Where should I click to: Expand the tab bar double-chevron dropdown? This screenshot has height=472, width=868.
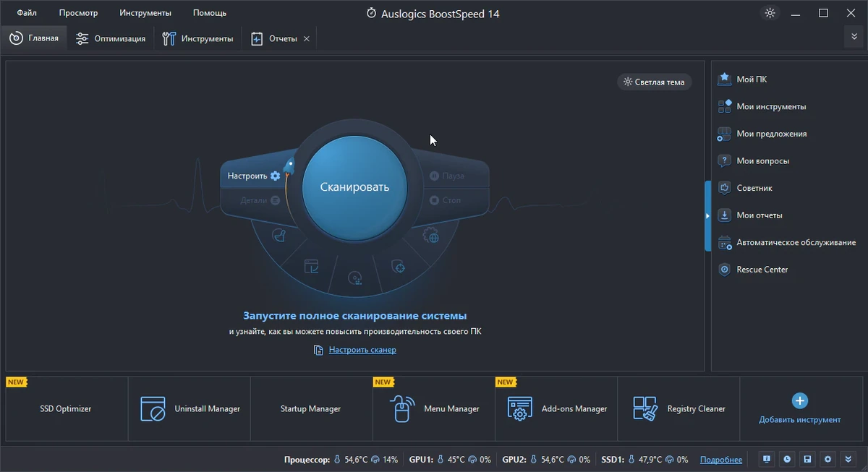click(x=854, y=37)
